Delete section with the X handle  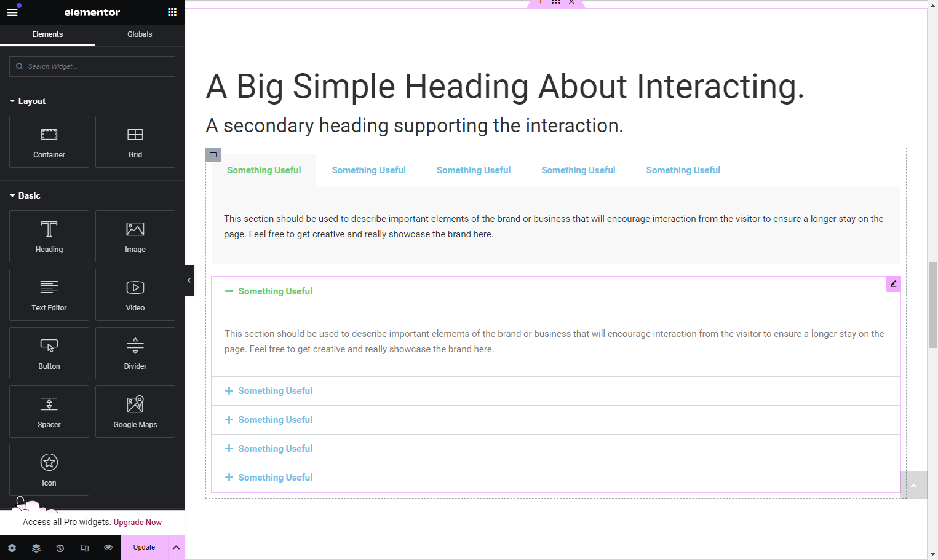coord(571,2)
